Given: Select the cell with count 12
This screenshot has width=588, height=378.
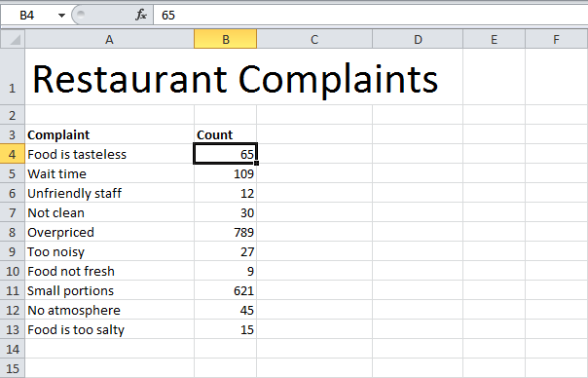Looking at the screenshot, I should point(226,193).
